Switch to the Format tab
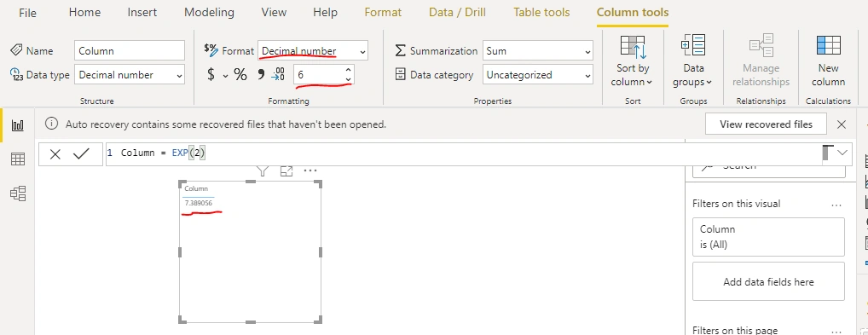This screenshot has height=335, width=868. (x=383, y=12)
